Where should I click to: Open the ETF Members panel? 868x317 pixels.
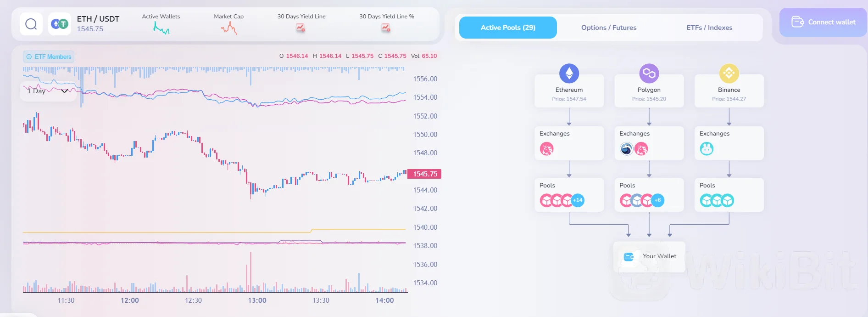pyautogui.click(x=48, y=57)
